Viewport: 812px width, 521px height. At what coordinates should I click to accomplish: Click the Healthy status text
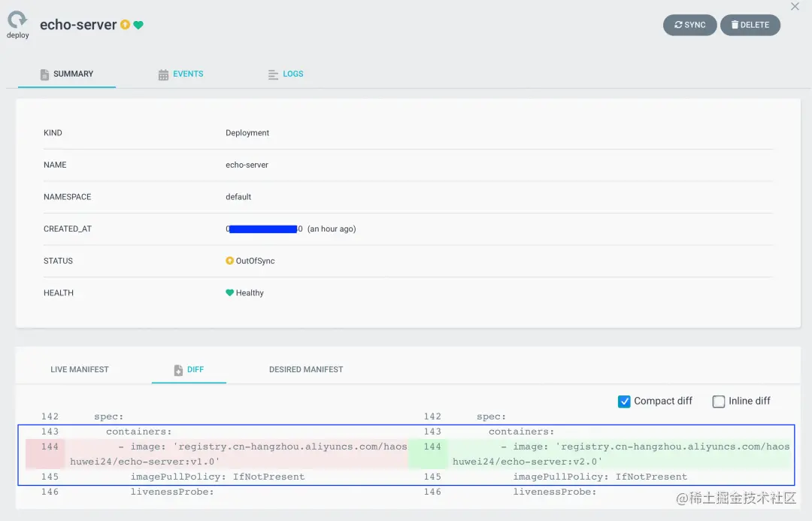click(250, 293)
